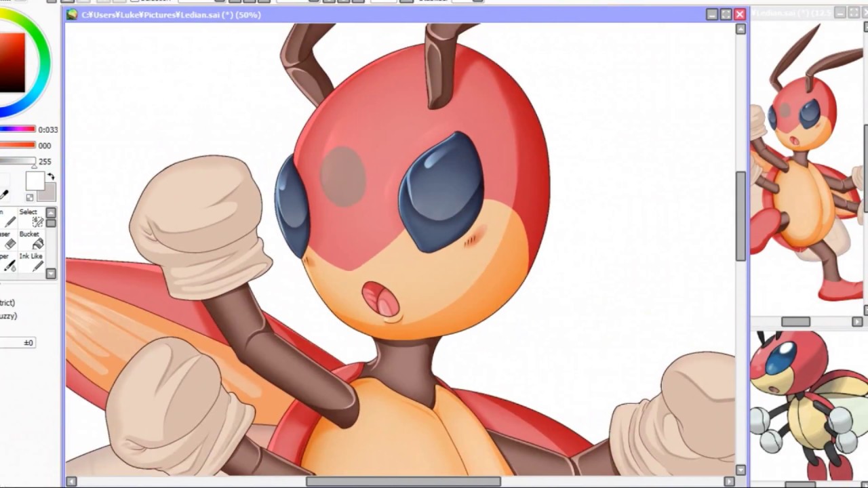Adjust the saturation slider showing 000
868x488 pixels.
[x=18, y=145]
